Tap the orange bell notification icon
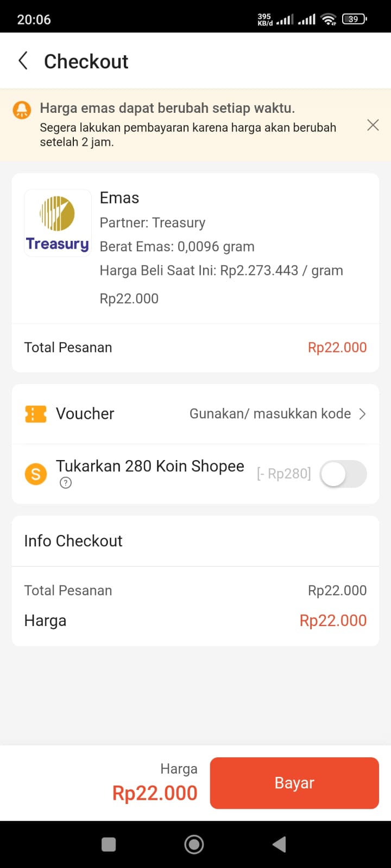391x868 pixels. (22, 110)
